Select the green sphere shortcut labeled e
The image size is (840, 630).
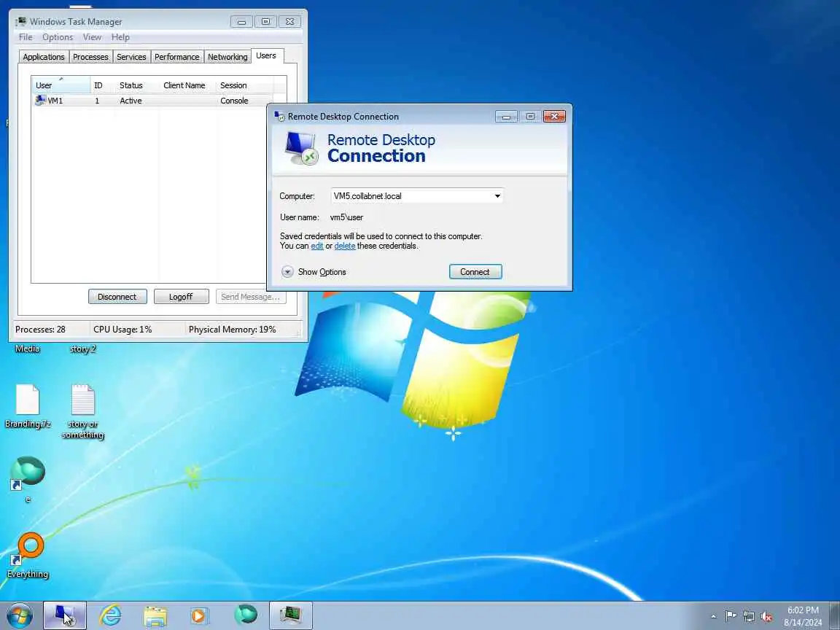pyautogui.click(x=27, y=480)
